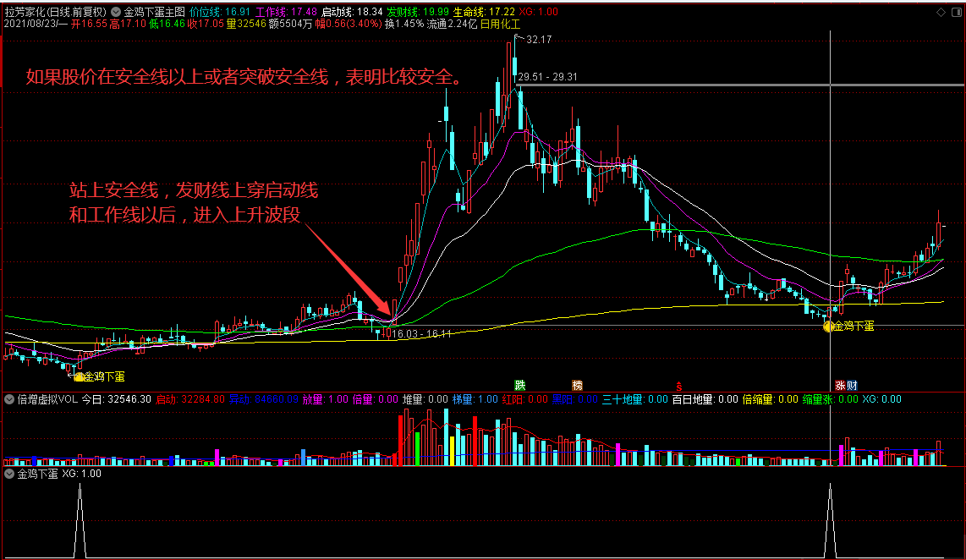966x560 pixels.
Task: Click the red 涨 marker on the time axis
Action: pos(840,386)
